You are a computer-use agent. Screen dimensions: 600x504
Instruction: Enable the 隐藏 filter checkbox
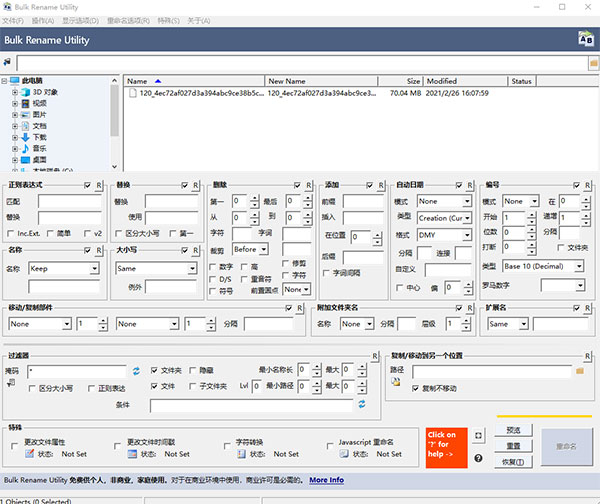192,370
